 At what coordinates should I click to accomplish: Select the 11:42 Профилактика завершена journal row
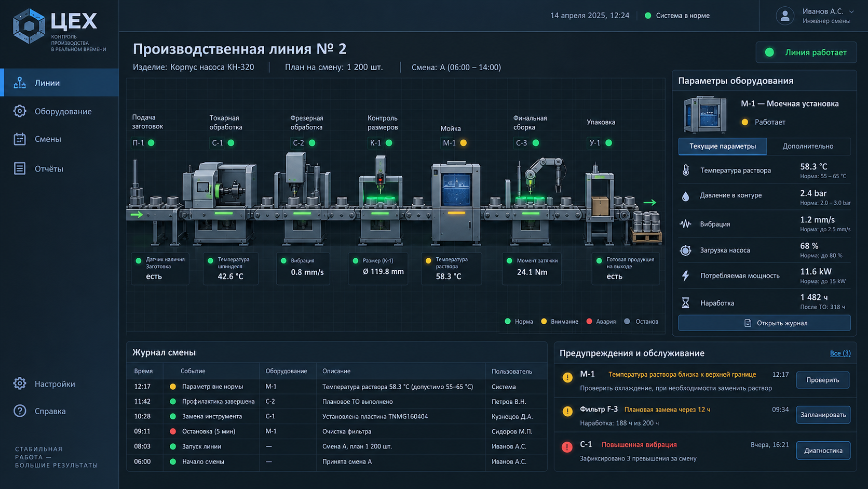click(337, 402)
